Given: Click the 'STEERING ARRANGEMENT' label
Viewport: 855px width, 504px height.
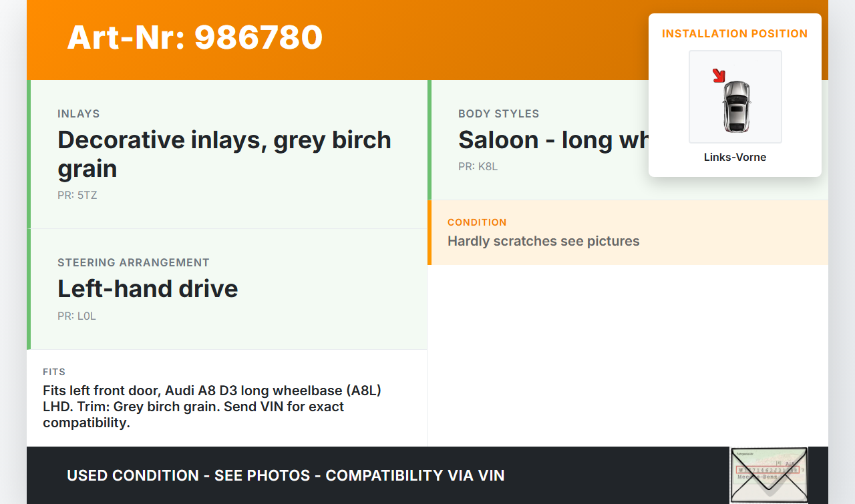Looking at the screenshot, I should pyautogui.click(x=134, y=263).
